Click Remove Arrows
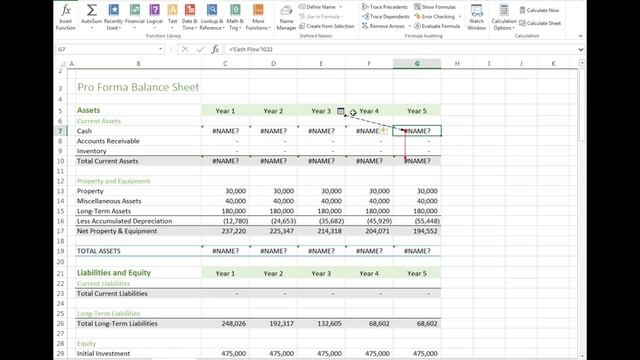 coord(383,26)
